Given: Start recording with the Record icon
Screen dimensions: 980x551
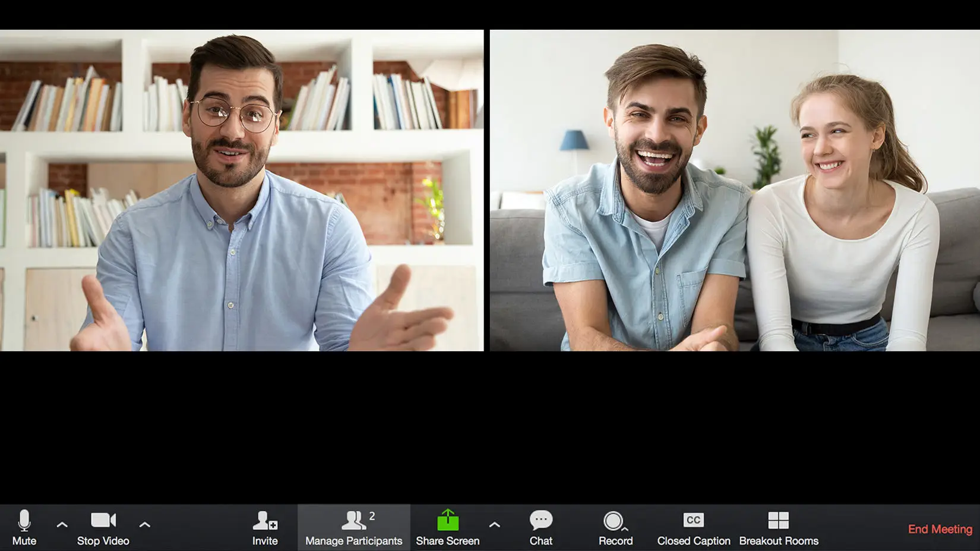Looking at the screenshot, I should pyautogui.click(x=614, y=521).
